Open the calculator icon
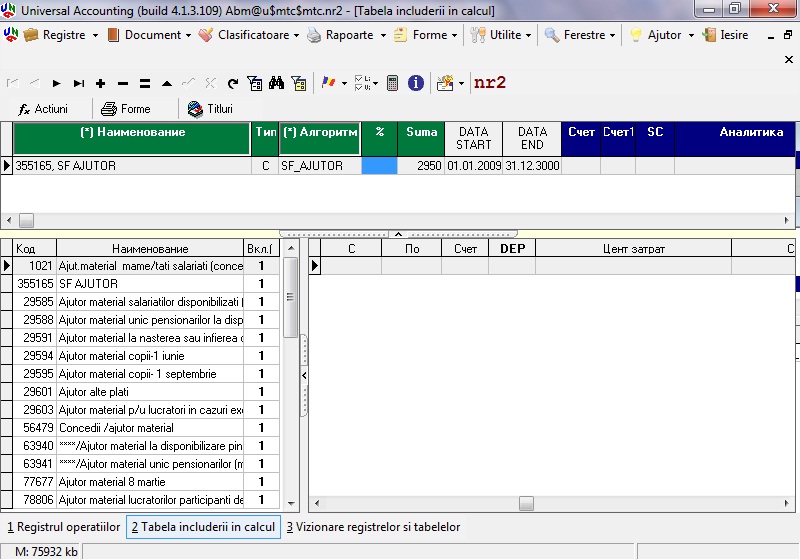This screenshot has height=560, width=800. (x=392, y=83)
